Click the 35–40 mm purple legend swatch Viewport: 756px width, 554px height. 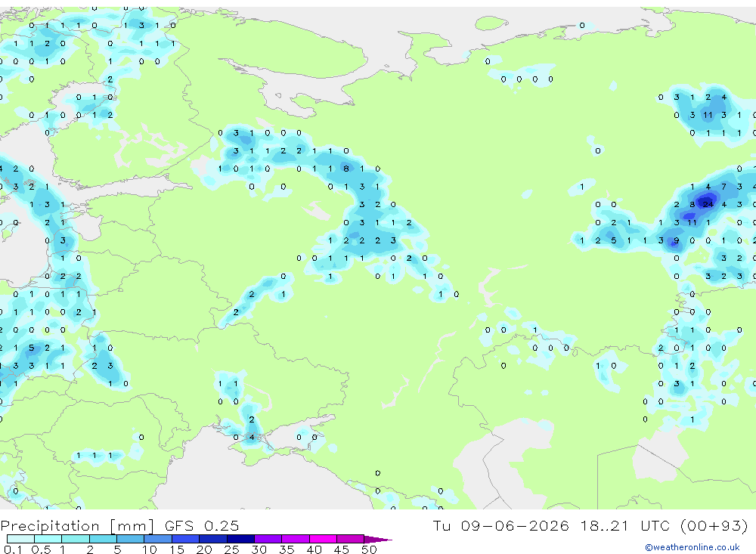296,539
